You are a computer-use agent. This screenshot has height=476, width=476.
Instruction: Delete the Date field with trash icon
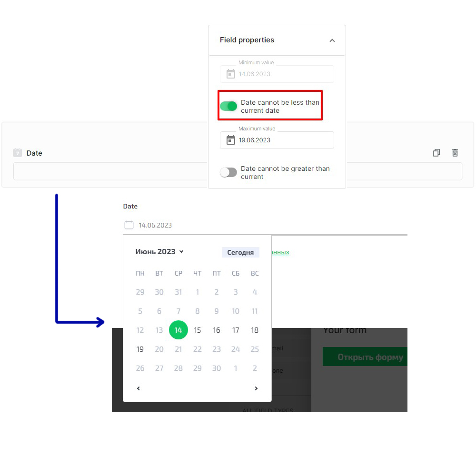click(x=455, y=153)
